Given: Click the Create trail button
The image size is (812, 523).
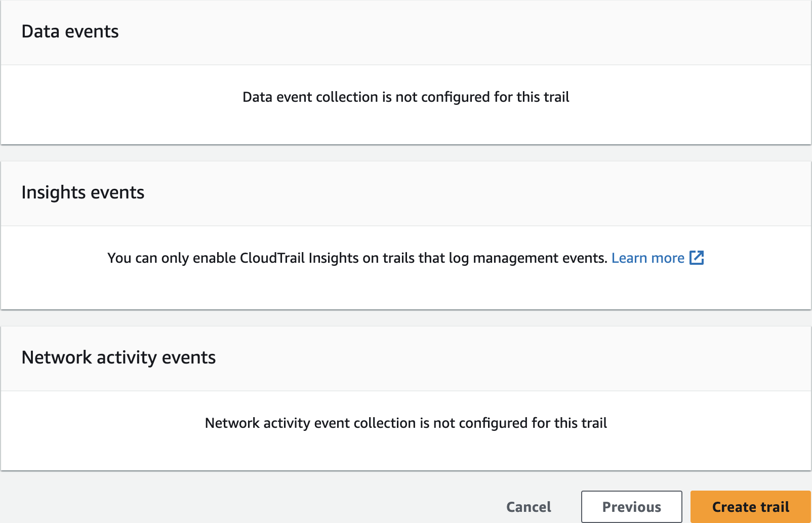Looking at the screenshot, I should [x=750, y=507].
